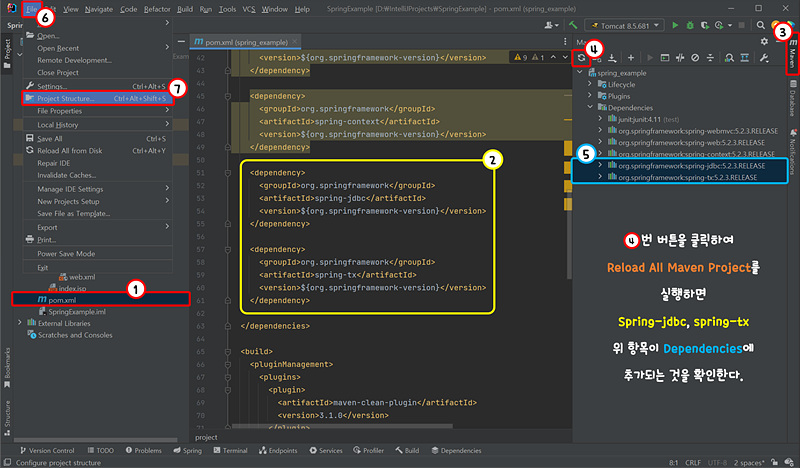800x468 pixels.
Task: Open the Version Control tool window
Action: 47,450
